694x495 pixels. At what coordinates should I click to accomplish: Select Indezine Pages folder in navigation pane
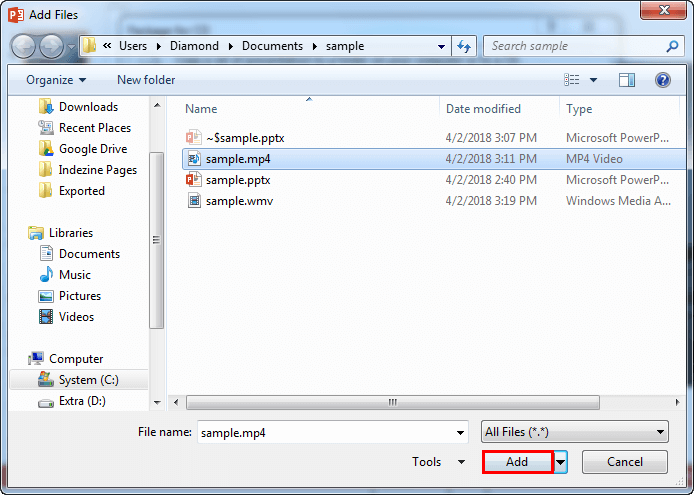[98, 170]
